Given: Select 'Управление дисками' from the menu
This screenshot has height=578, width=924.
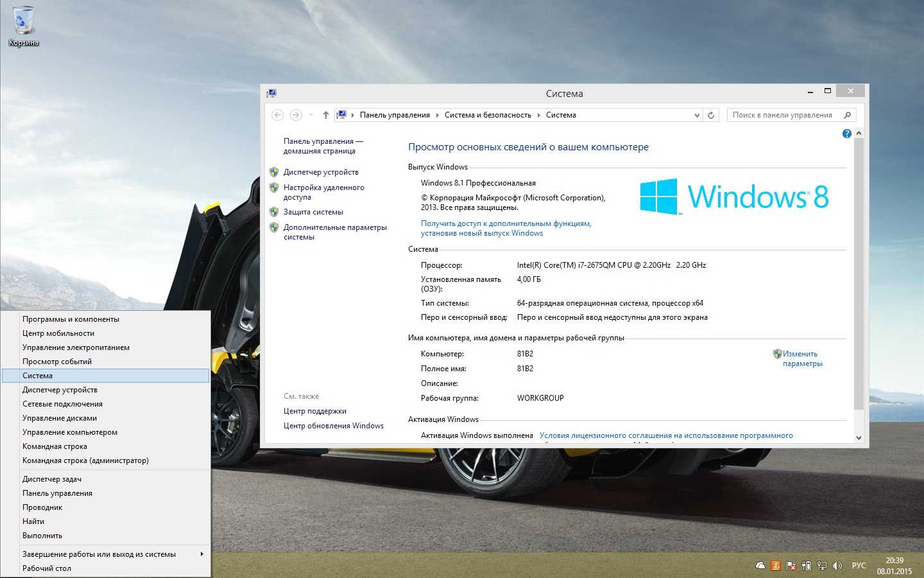Looking at the screenshot, I should point(60,418).
